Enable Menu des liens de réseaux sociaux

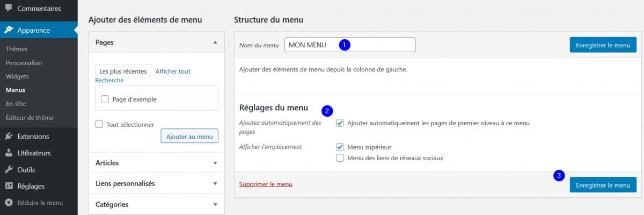coord(340,158)
